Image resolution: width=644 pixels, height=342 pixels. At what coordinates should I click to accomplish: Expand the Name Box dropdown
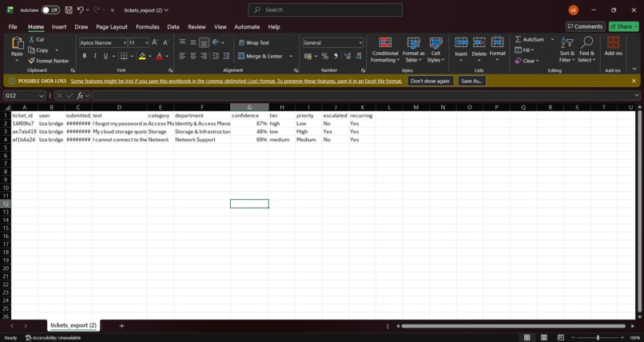pos(41,96)
